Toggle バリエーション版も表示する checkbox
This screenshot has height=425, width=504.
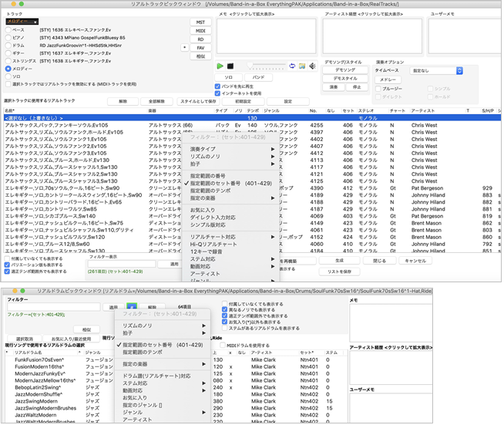pos(7,265)
